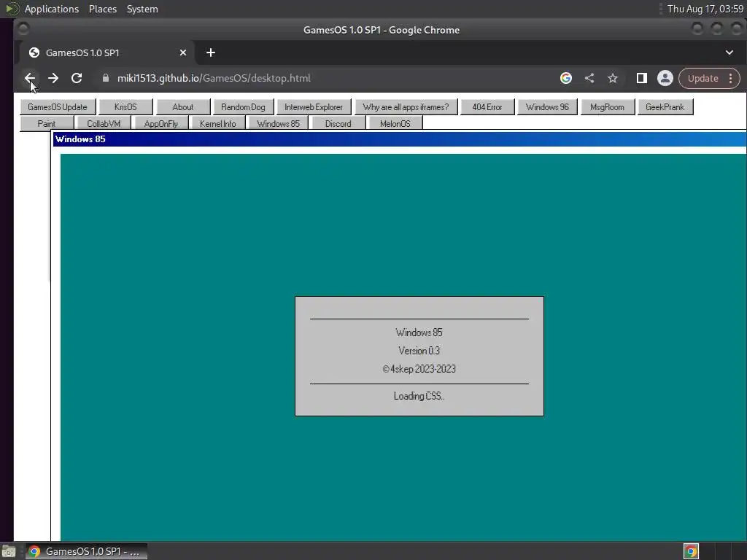This screenshot has width=747, height=560.
Task: Open Interweb Explorer
Action: pos(314,107)
